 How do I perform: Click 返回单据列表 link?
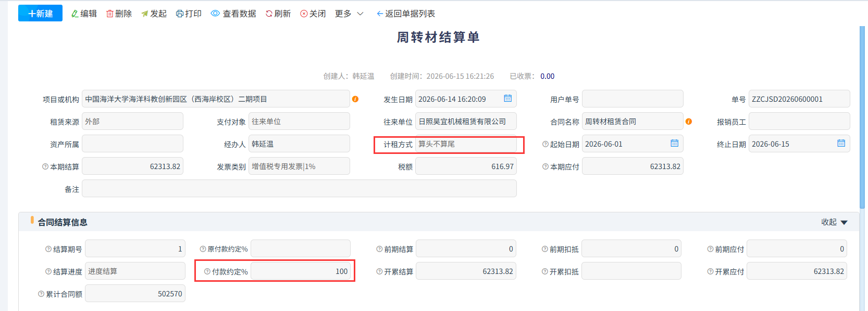point(406,14)
